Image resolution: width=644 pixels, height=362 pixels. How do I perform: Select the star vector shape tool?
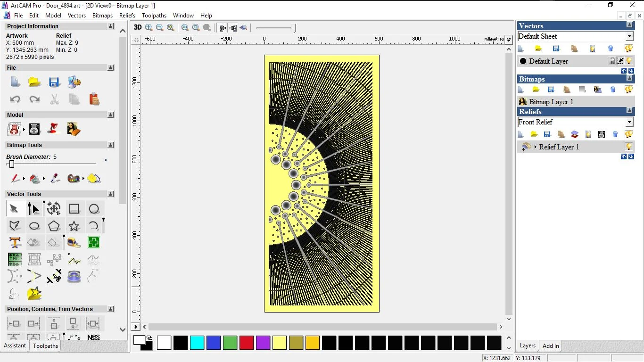pos(74,226)
